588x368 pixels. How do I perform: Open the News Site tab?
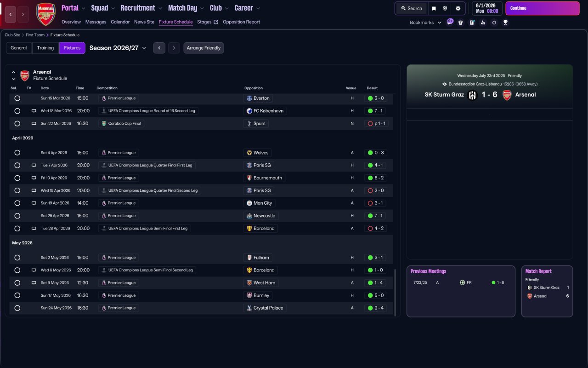(144, 22)
